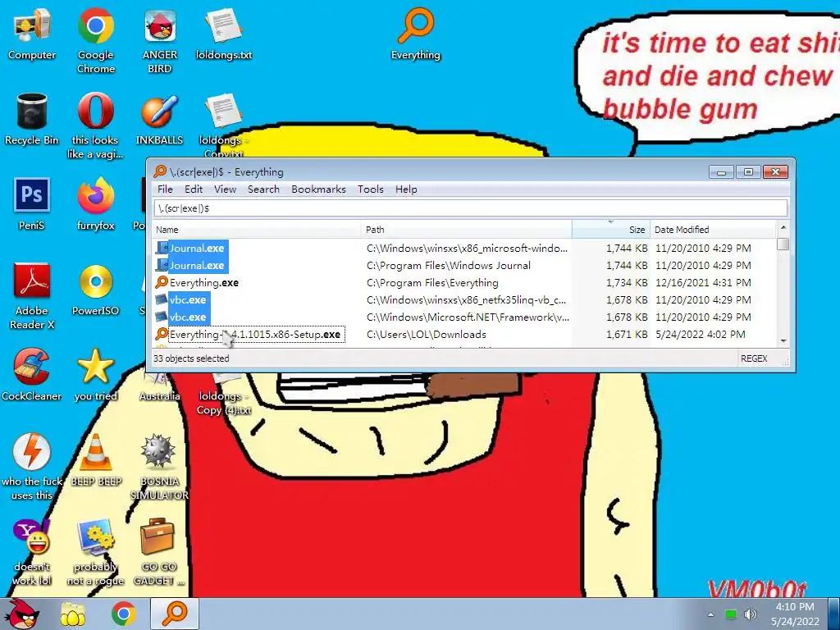The image size is (840, 630).
Task: Click the 1,734 KB size cell
Action: [x=627, y=282]
